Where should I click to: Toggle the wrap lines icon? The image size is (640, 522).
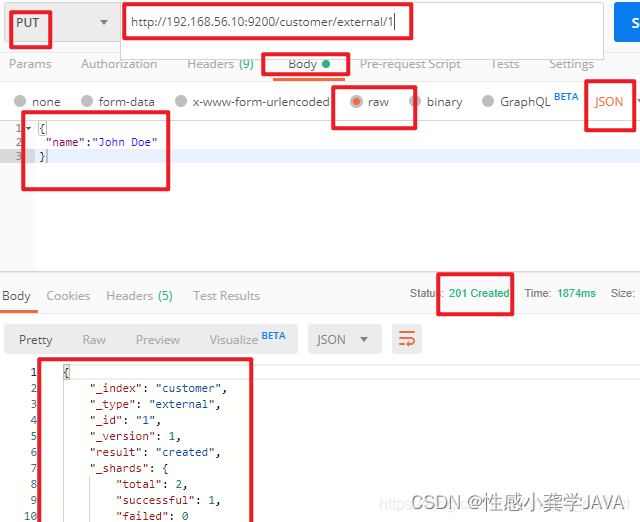pyautogui.click(x=407, y=339)
